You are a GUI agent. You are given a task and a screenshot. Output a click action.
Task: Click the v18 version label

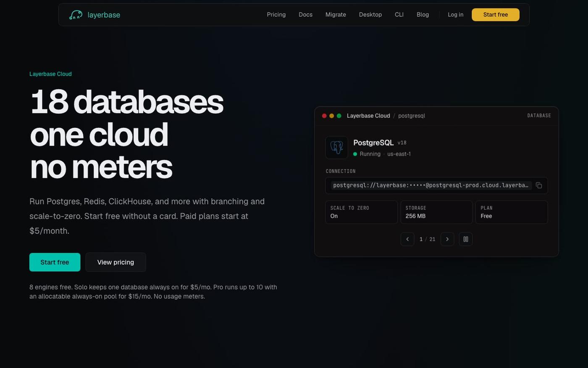pos(402,143)
